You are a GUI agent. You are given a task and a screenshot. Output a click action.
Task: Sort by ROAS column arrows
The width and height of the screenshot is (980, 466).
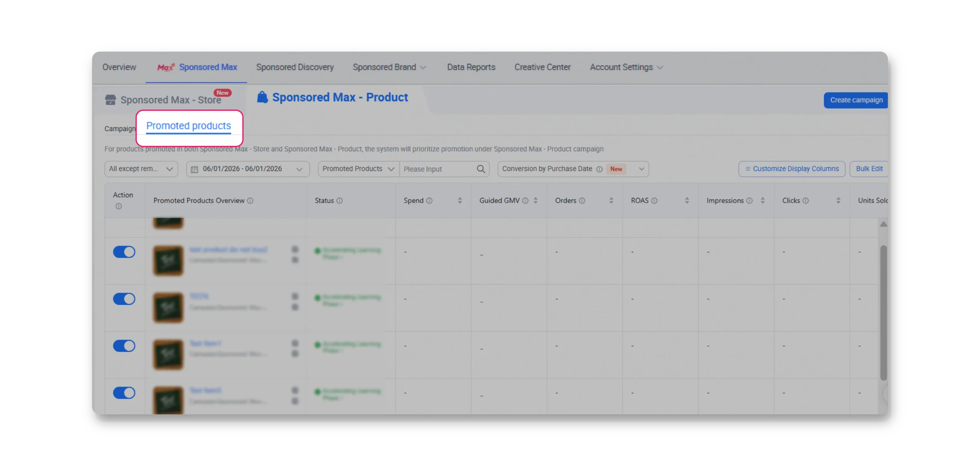point(687,201)
